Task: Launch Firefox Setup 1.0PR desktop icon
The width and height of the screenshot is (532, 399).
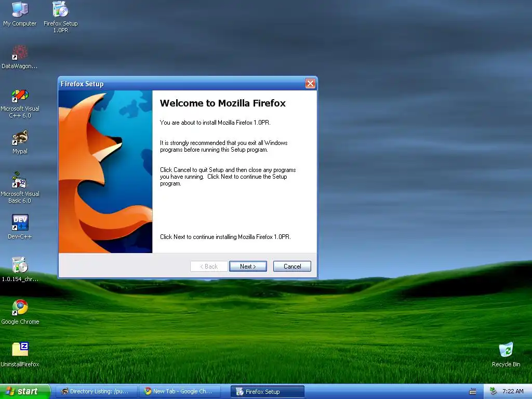Action: coord(61,17)
